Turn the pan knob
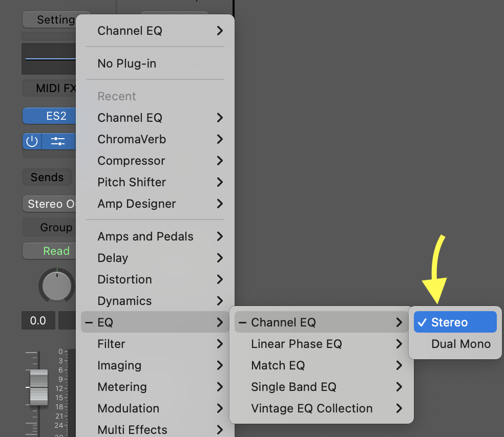This screenshot has height=437, width=504. (57, 285)
